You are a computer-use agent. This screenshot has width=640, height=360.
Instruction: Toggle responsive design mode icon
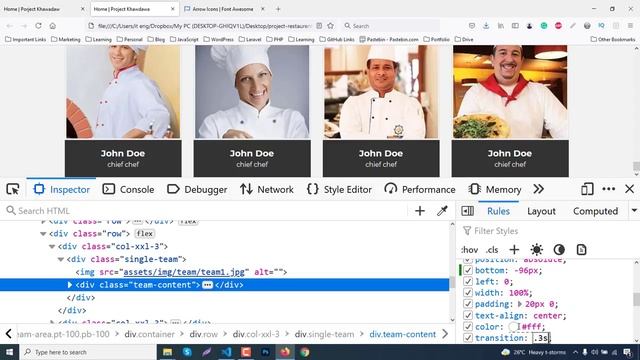coord(587,189)
